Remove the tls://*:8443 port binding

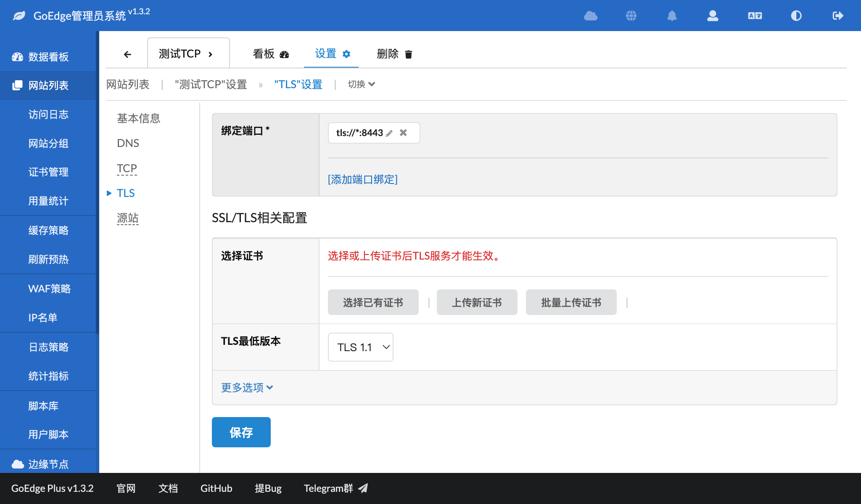(403, 133)
